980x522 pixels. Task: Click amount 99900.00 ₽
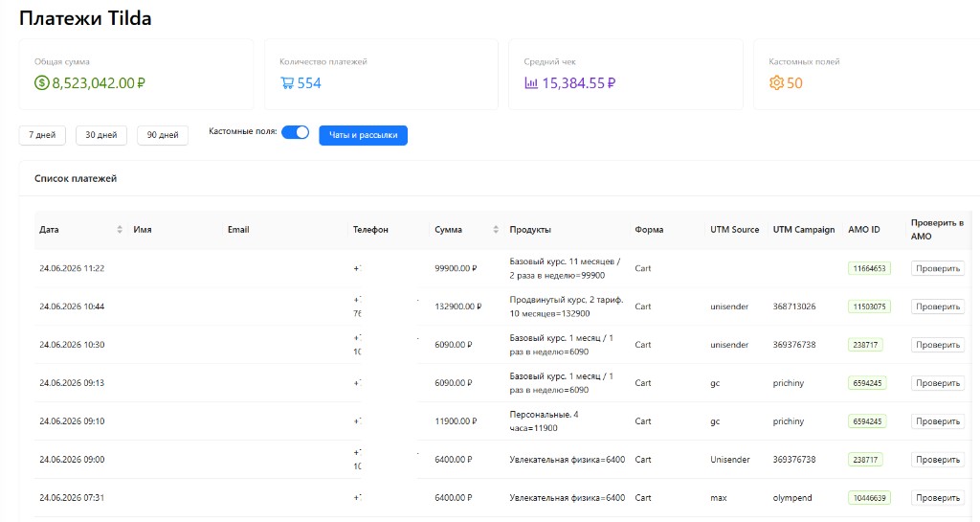click(x=456, y=268)
